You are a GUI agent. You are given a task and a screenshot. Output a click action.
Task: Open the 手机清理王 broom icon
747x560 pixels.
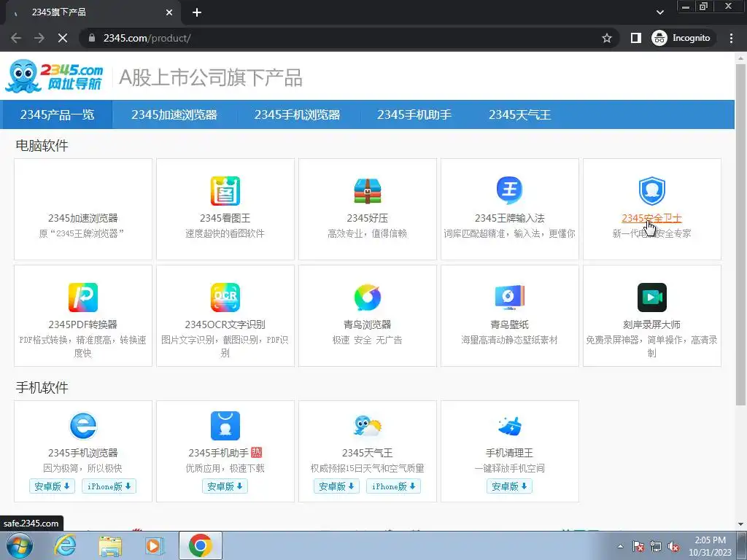click(x=509, y=426)
